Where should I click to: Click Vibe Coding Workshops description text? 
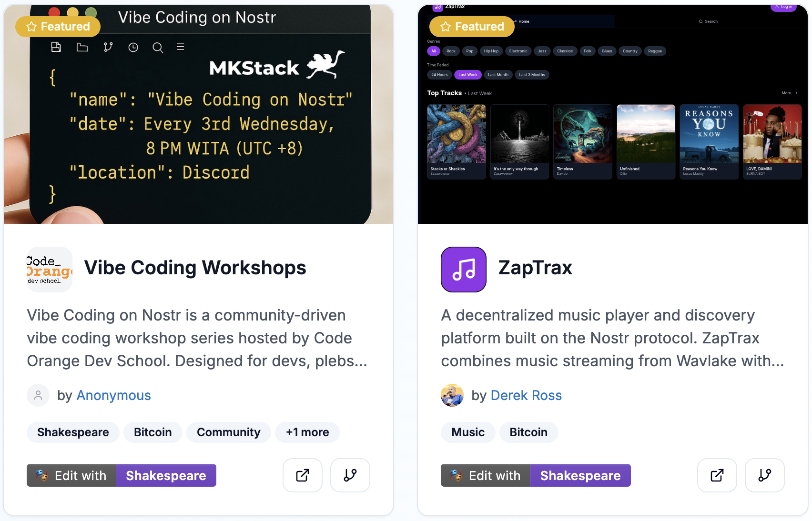[197, 338]
